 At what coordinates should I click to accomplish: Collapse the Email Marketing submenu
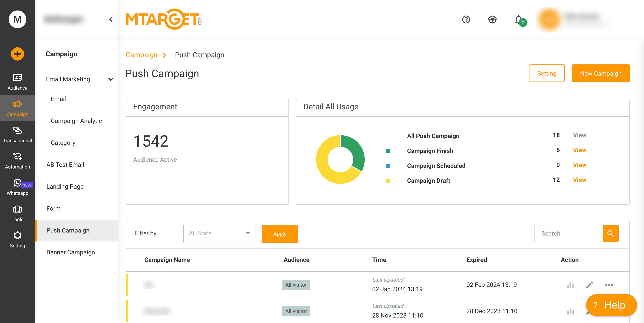111,79
